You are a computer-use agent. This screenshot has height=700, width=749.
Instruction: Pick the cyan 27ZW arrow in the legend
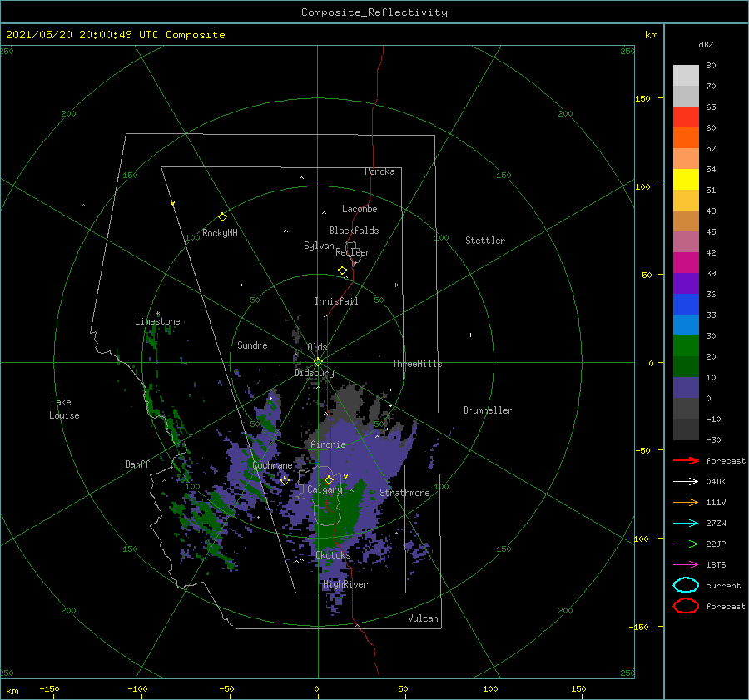(x=686, y=524)
